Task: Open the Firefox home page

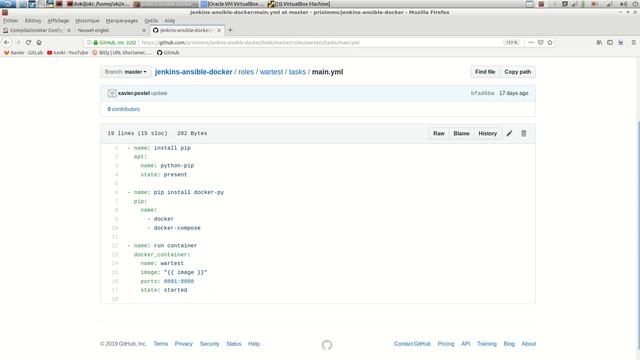Action: point(39,42)
